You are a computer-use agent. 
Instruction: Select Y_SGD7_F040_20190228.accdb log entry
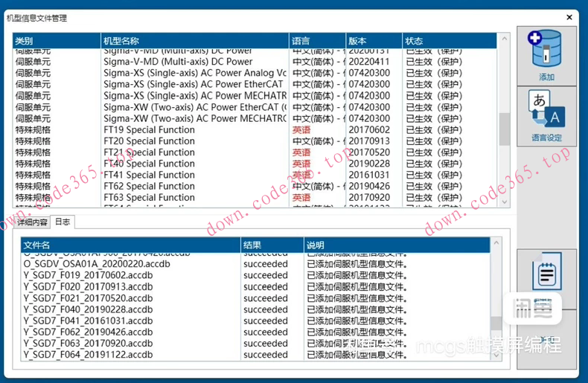[x=255, y=309]
